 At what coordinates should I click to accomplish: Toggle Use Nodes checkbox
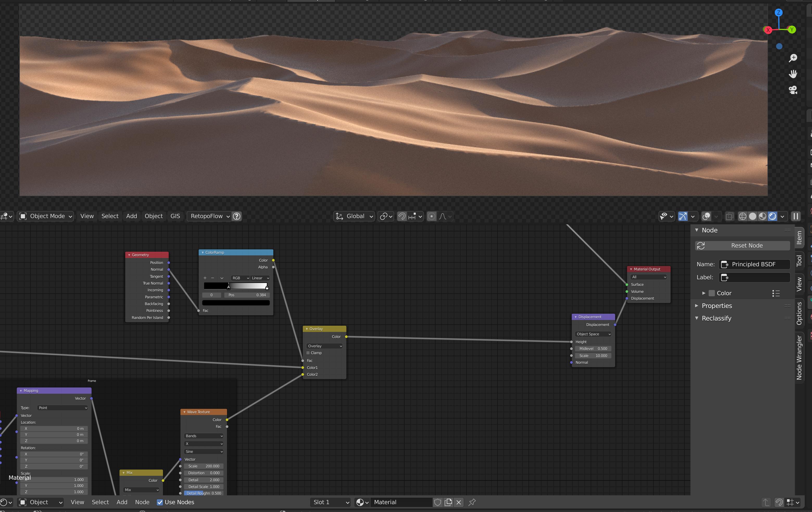tap(160, 502)
